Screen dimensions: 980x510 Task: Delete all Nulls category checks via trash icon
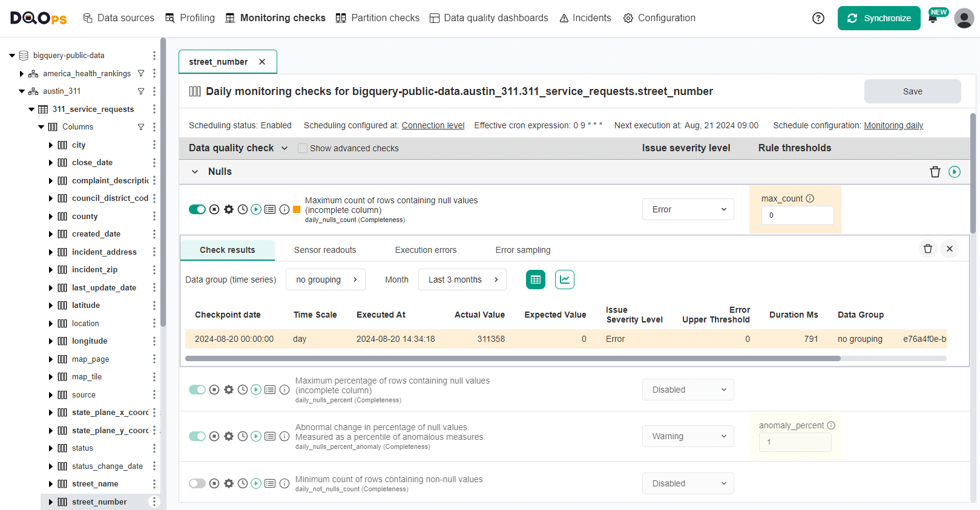[935, 172]
